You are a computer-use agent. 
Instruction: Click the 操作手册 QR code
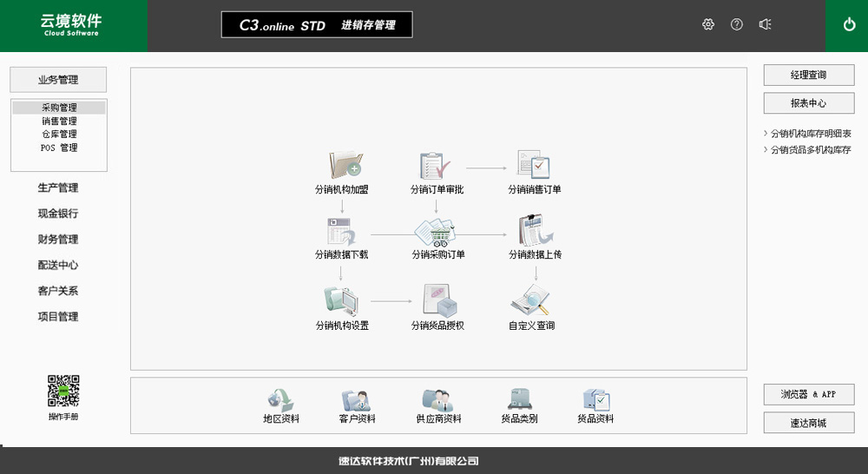click(x=62, y=391)
